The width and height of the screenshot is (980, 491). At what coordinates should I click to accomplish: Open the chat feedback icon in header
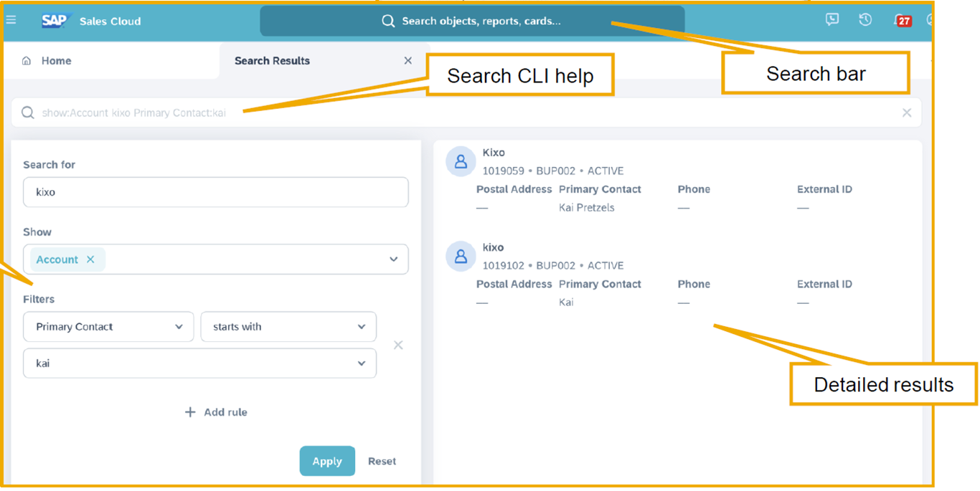pos(832,20)
